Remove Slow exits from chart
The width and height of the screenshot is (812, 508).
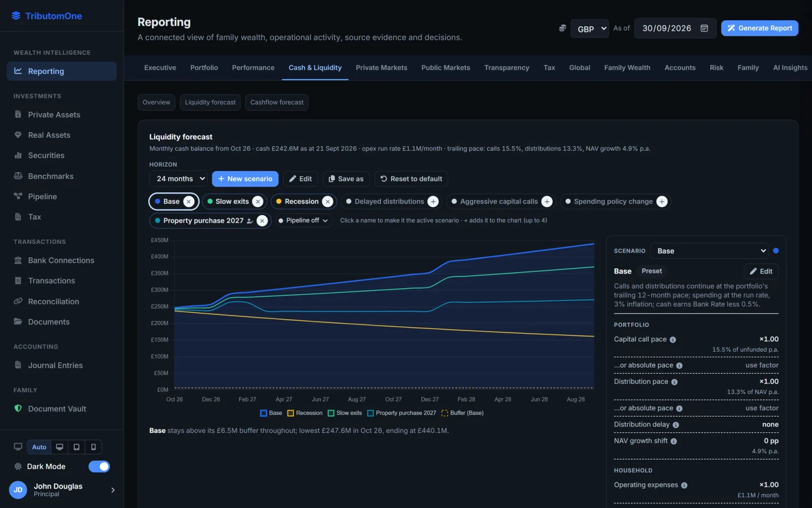[258, 202]
